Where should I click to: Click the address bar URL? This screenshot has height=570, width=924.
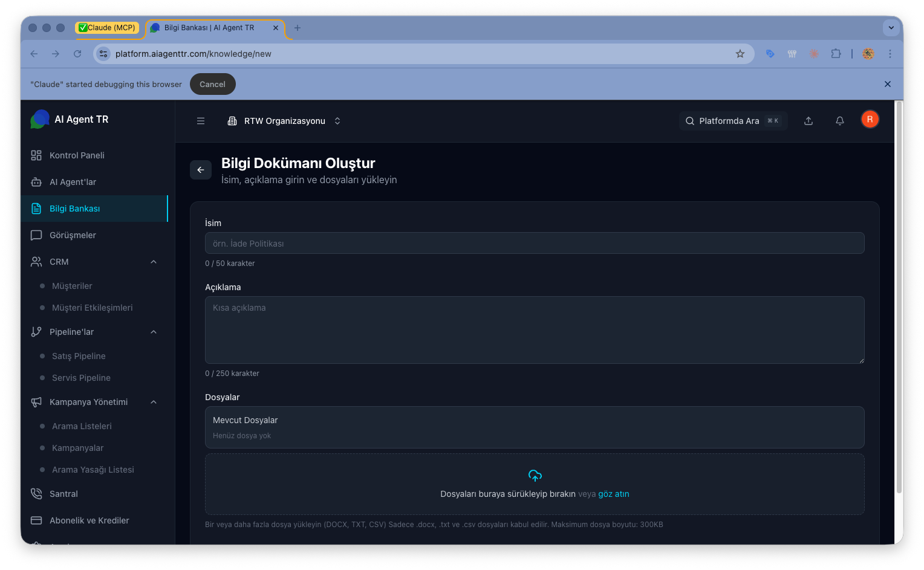pos(194,54)
